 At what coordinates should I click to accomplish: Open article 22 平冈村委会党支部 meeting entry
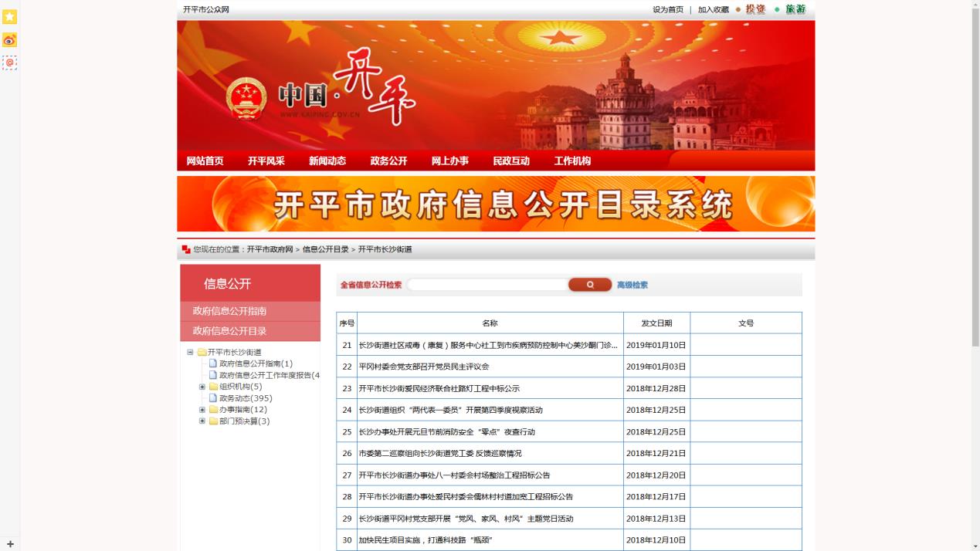coord(423,367)
